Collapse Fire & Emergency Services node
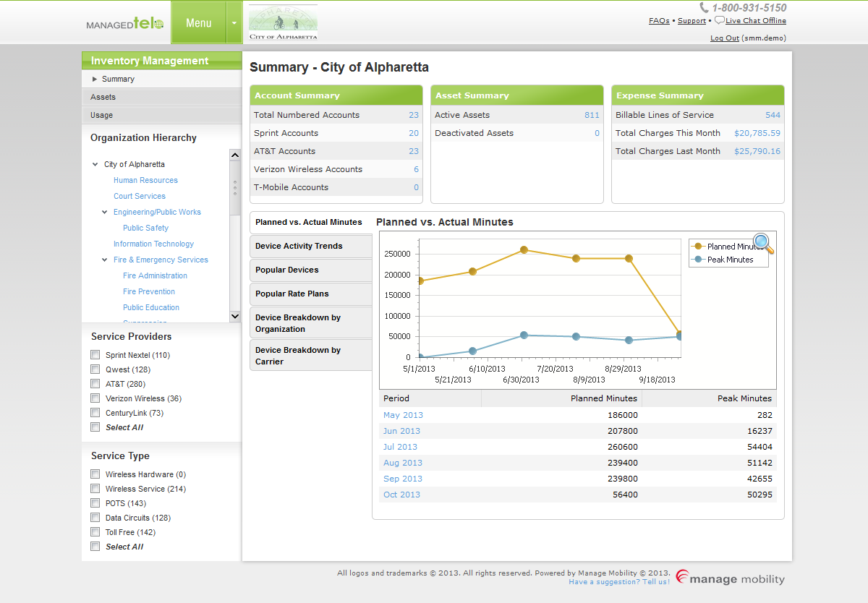Viewport: 868px width, 603px height. 105,260
